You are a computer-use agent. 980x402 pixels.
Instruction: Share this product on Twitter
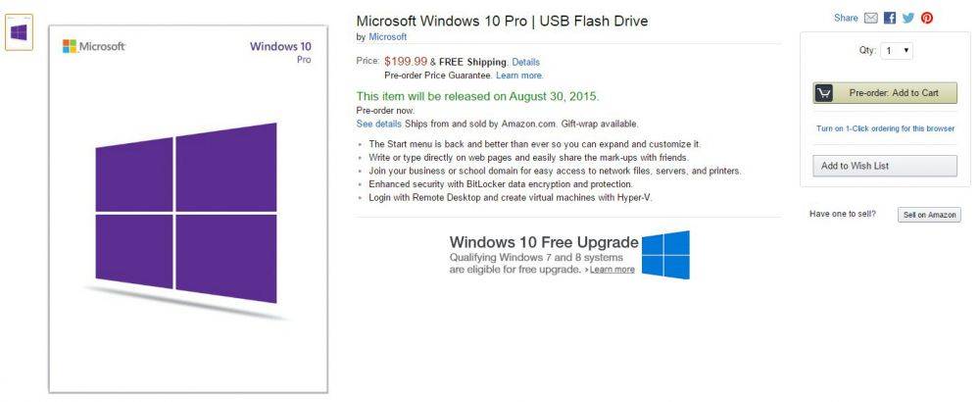[x=908, y=18]
